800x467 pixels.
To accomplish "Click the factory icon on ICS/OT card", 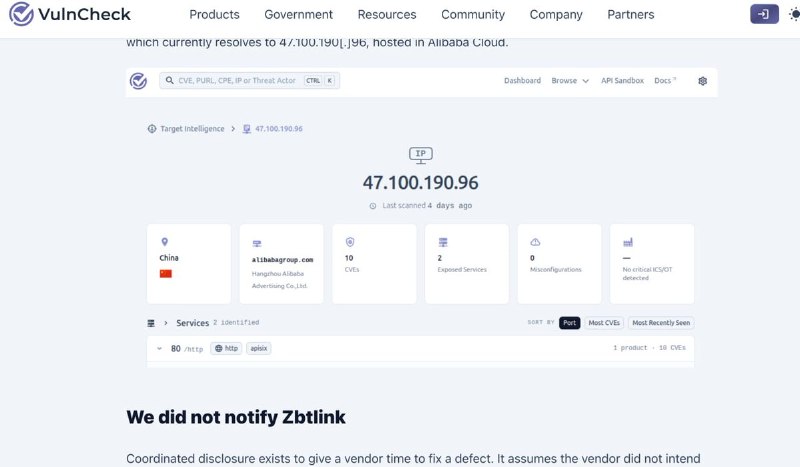I will [628, 242].
